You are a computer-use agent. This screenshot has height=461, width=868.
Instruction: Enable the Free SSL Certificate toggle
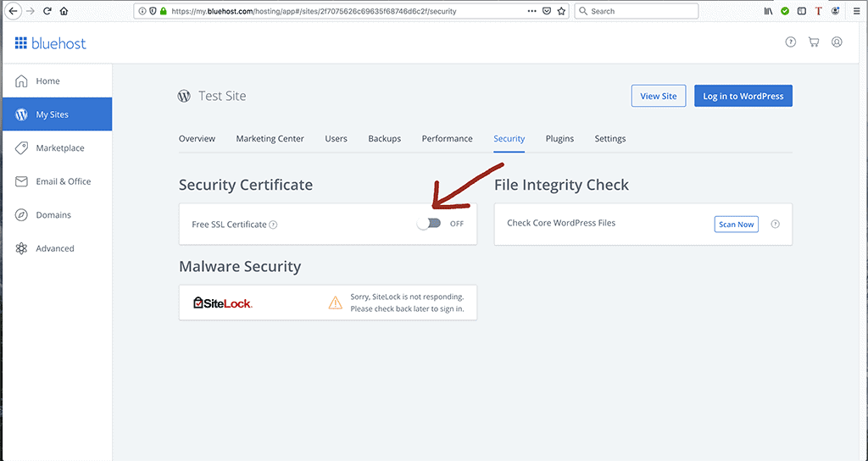[430, 224]
